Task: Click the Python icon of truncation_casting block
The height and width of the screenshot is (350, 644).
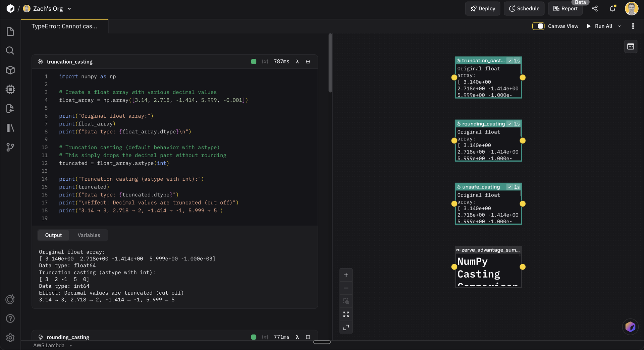Action: (40, 62)
